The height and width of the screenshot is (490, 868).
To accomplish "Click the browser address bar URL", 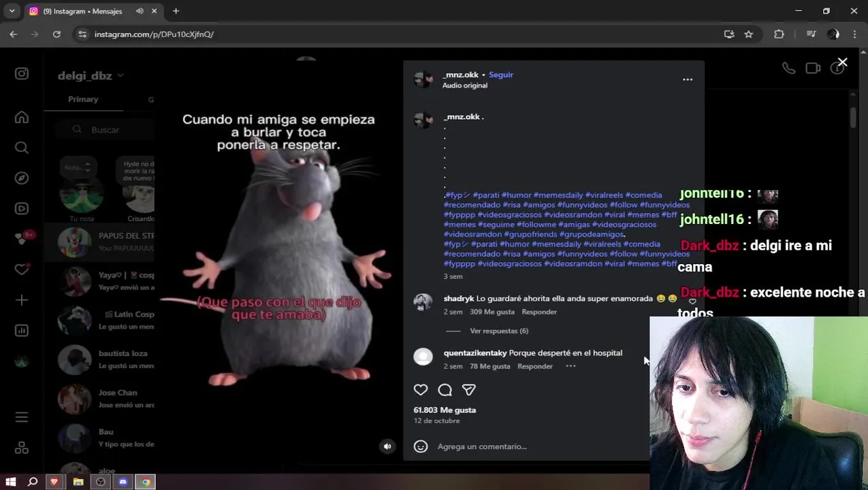I will 154,34.
